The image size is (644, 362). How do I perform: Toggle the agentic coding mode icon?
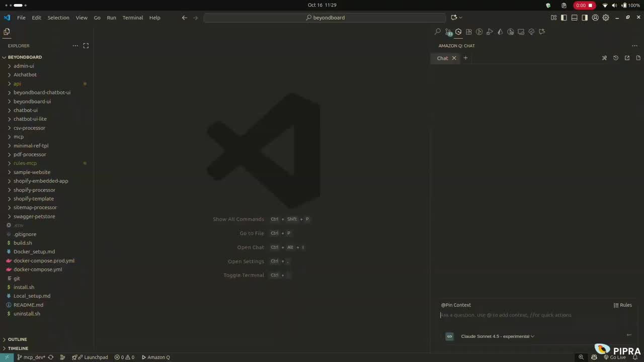click(450, 336)
